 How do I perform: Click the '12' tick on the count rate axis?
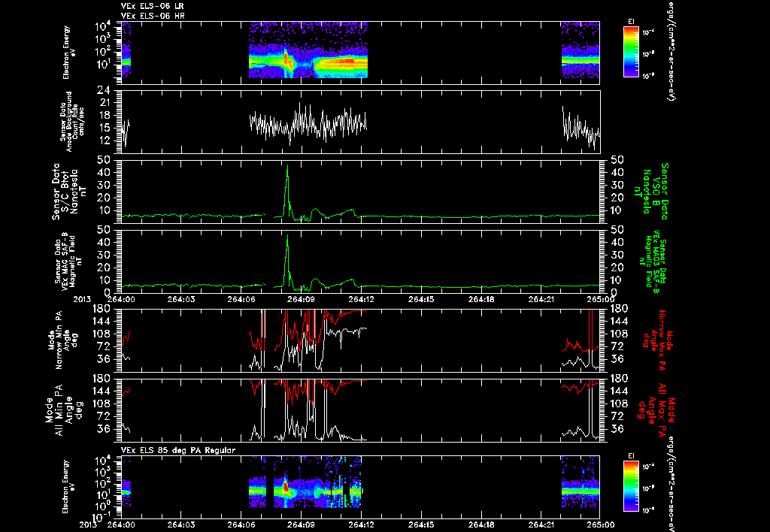point(103,141)
